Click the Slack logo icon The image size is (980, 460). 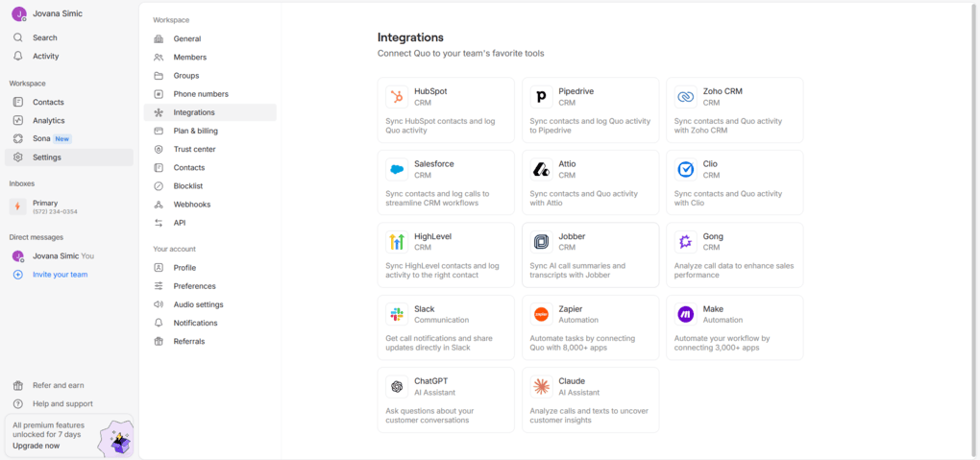pos(397,314)
